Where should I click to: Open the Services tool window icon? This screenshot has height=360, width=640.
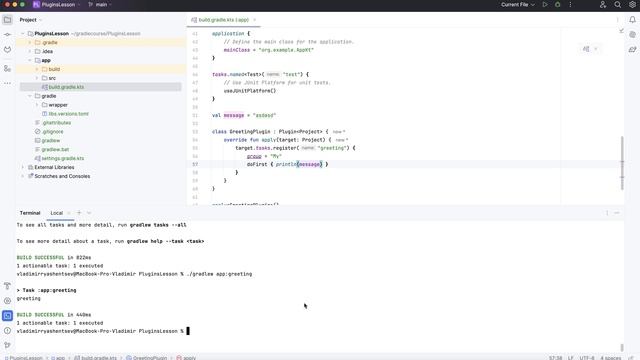coord(7,301)
